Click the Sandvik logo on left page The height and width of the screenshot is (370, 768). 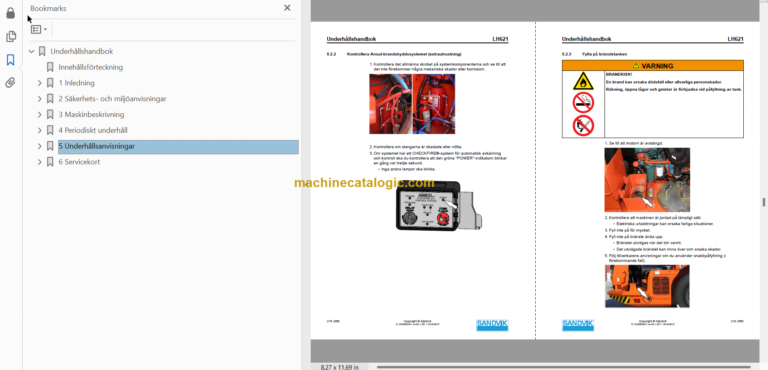point(492,325)
